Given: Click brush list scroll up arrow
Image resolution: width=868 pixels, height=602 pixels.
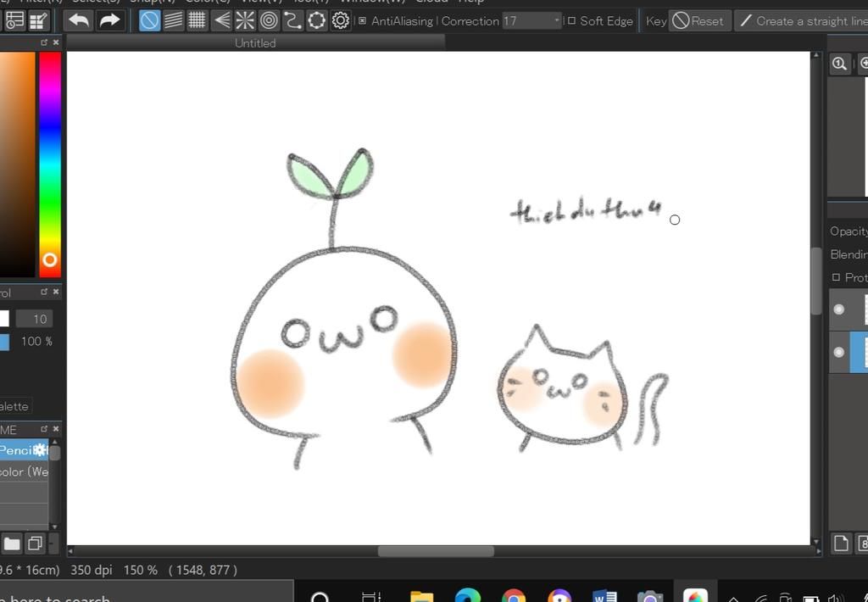Looking at the screenshot, I should coord(54,443).
